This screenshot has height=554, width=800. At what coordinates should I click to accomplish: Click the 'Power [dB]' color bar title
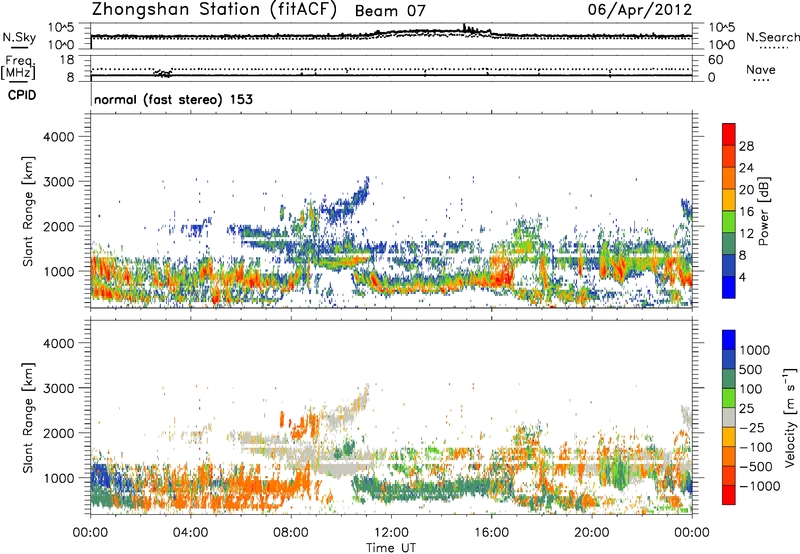click(764, 211)
